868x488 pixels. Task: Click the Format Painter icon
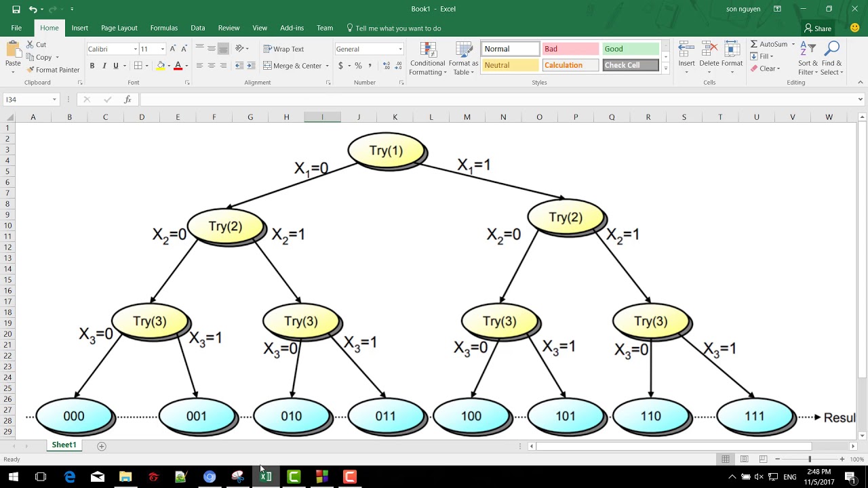click(31, 70)
